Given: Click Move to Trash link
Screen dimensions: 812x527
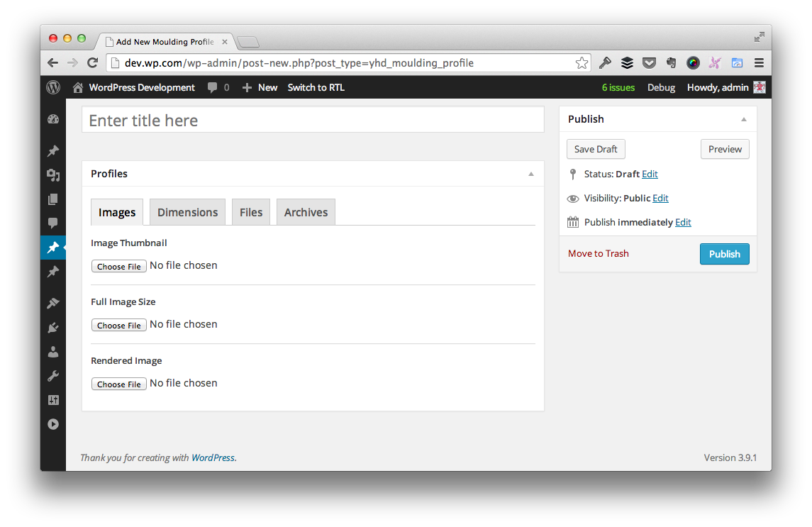Looking at the screenshot, I should pyautogui.click(x=598, y=253).
